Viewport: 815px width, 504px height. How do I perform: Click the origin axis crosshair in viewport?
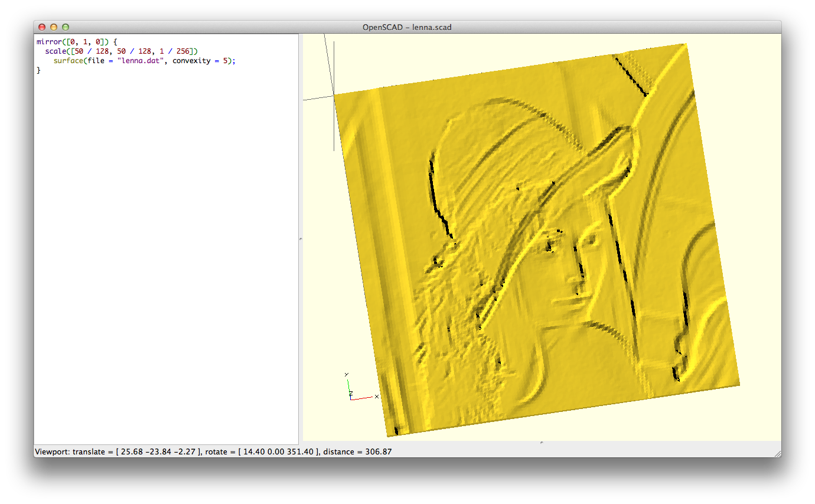[x=334, y=94]
